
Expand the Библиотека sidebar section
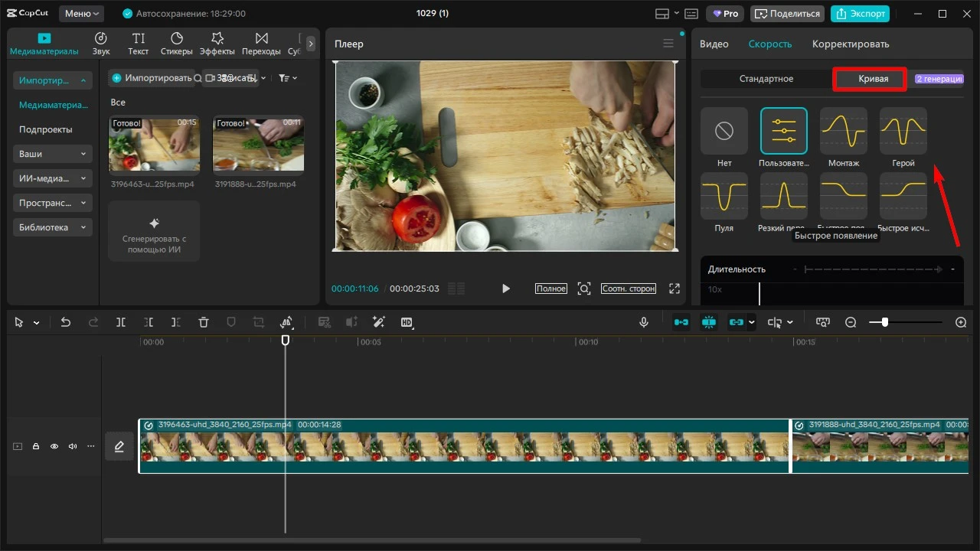[53, 227]
